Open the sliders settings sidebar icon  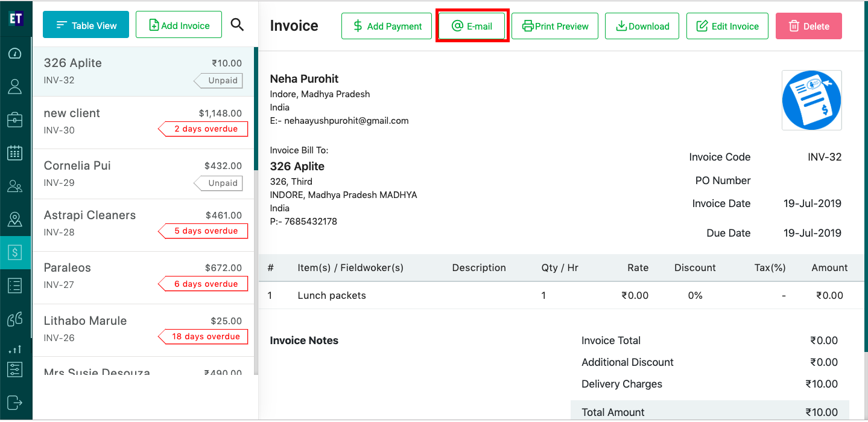click(15, 369)
